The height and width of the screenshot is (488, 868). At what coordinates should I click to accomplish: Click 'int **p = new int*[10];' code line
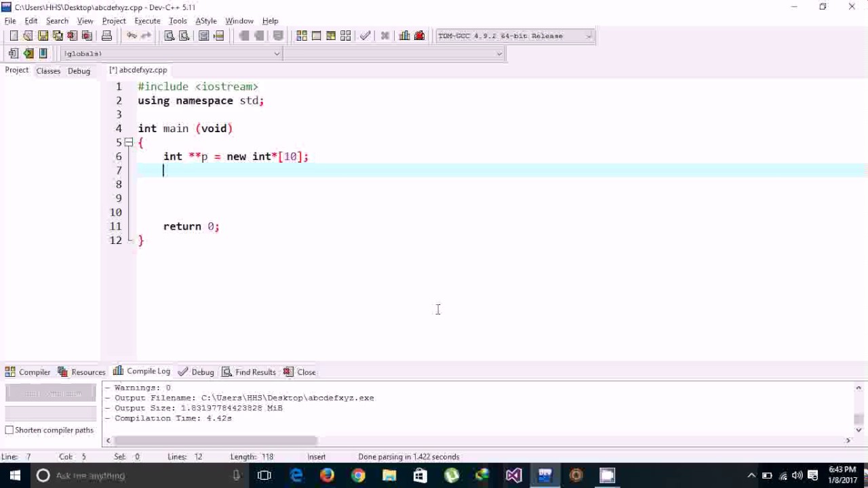(236, 157)
